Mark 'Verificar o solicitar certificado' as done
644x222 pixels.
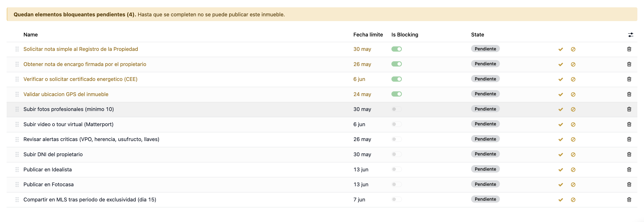561,80
